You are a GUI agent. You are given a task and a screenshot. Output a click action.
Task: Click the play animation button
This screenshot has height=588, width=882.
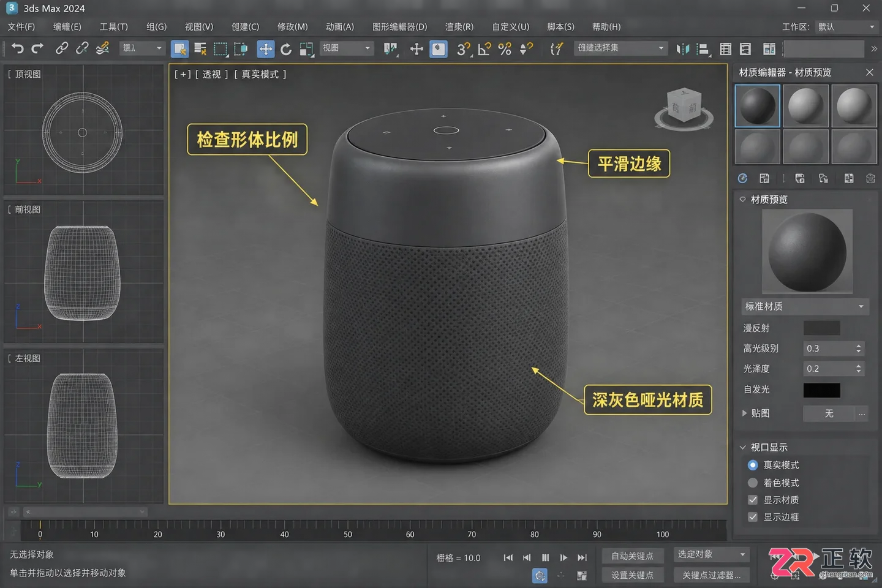[x=563, y=557]
